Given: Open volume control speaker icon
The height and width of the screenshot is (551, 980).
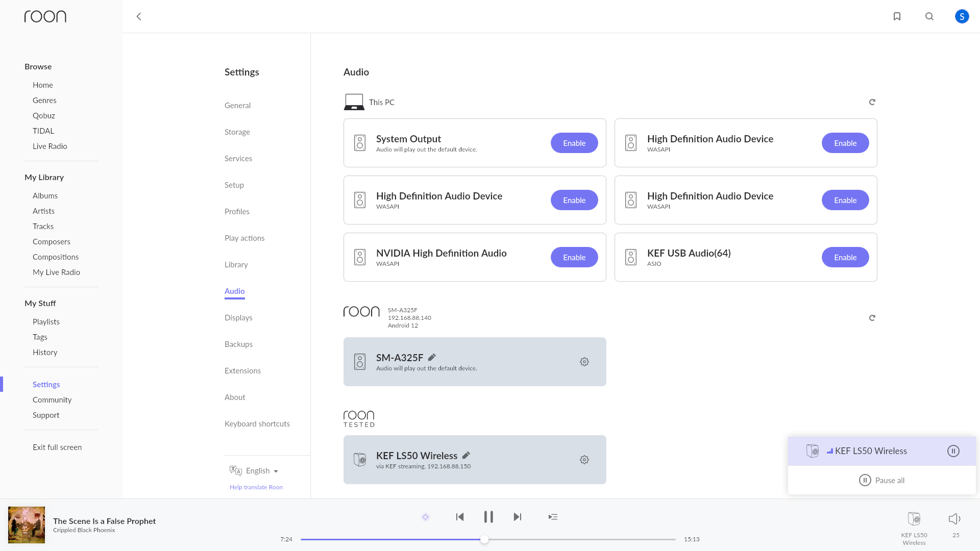Looking at the screenshot, I should [x=954, y=519].
